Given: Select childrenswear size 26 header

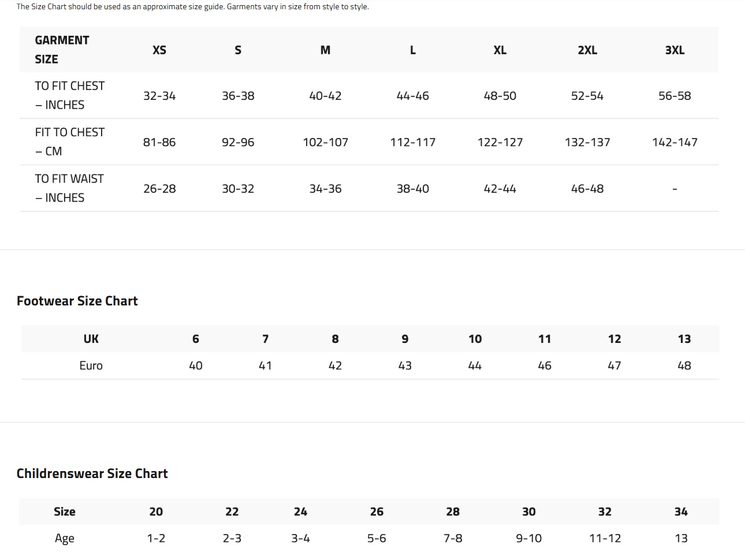Looking at the screenshot, I should click(377, 512).
